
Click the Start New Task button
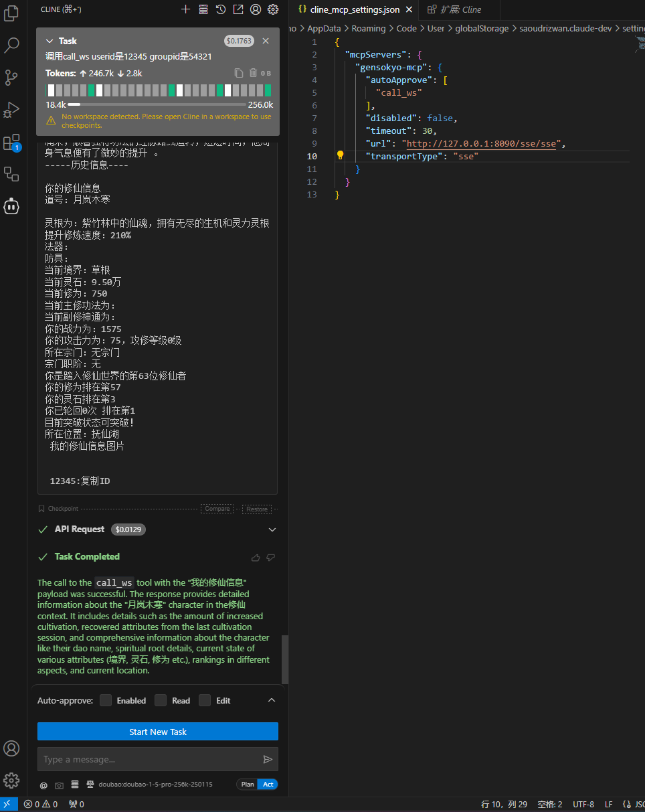point(157,732)
